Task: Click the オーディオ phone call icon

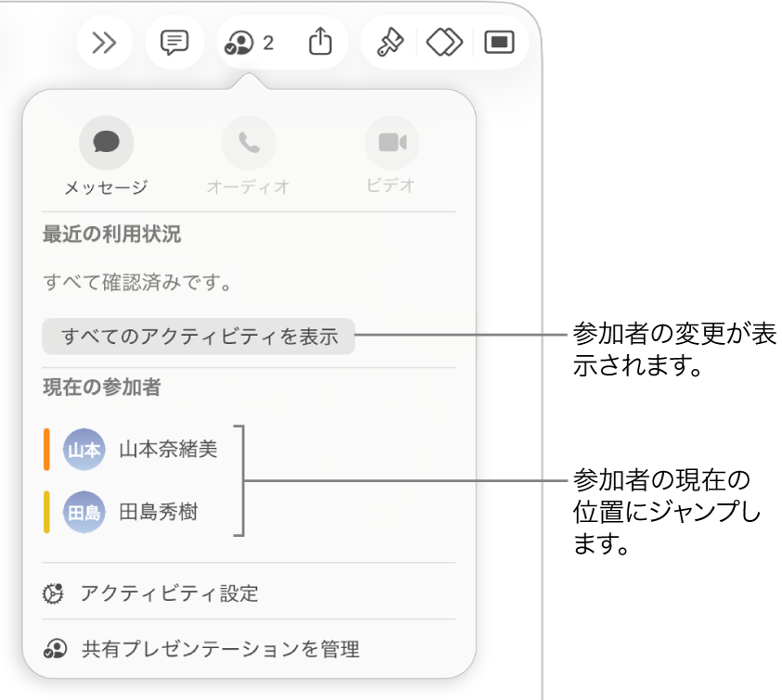Action: coord(249,141)
